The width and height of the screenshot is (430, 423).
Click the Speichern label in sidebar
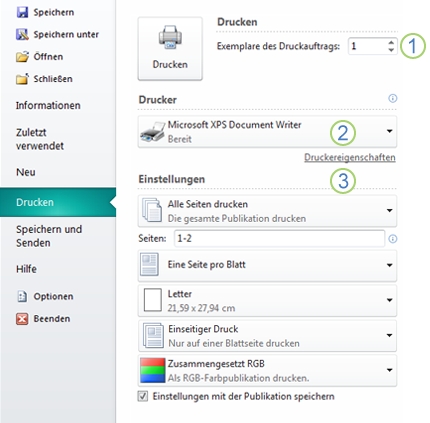tap(54, 12)
